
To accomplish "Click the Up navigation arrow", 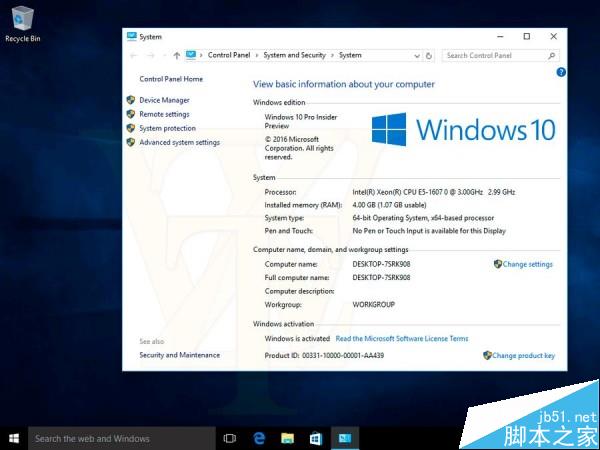I will (x=177, y=56).
